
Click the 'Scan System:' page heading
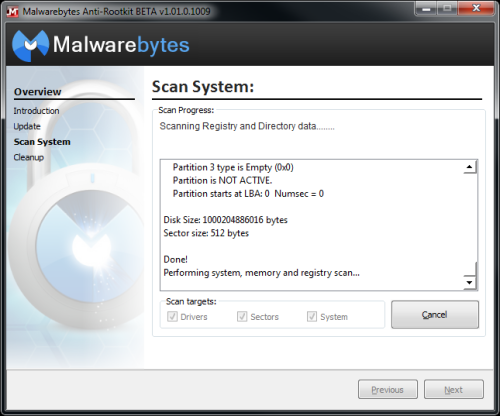[x=203, y=87]
